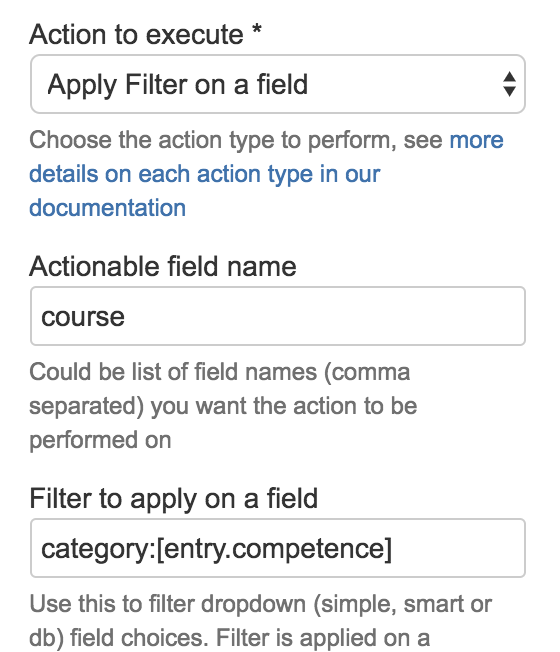Click the required asterisk beside Action to execute

pyautogui.click(x=257, y=31)
